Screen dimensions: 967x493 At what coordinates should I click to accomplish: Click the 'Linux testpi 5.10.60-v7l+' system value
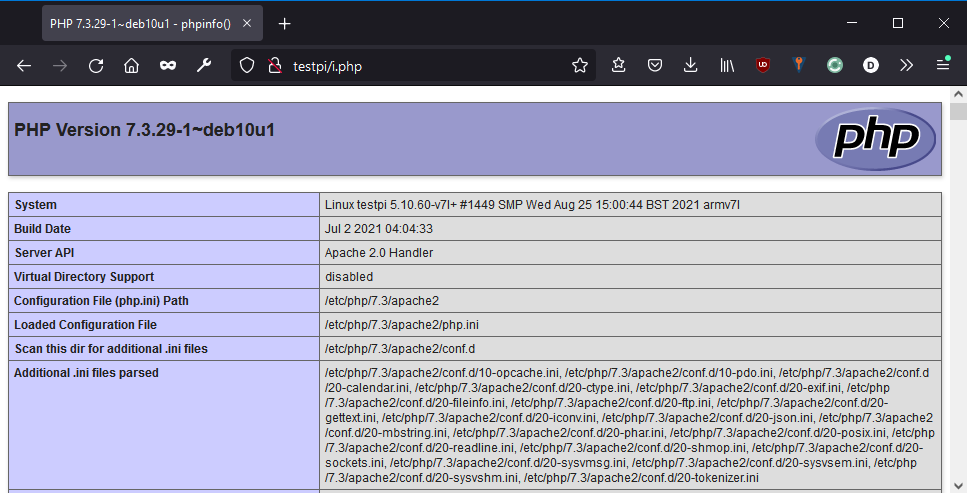point(532,205)
